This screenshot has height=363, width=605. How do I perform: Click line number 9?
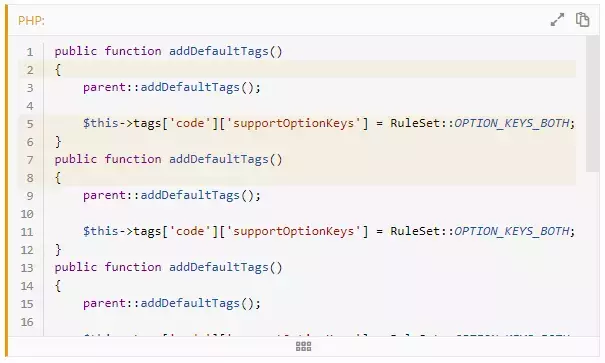[30, 196]
